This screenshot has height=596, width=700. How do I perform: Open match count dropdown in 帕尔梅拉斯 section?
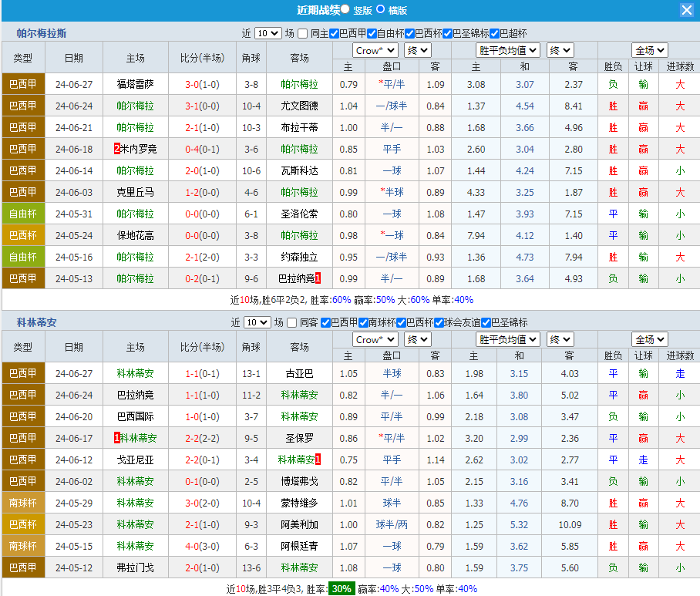[268, 33]
